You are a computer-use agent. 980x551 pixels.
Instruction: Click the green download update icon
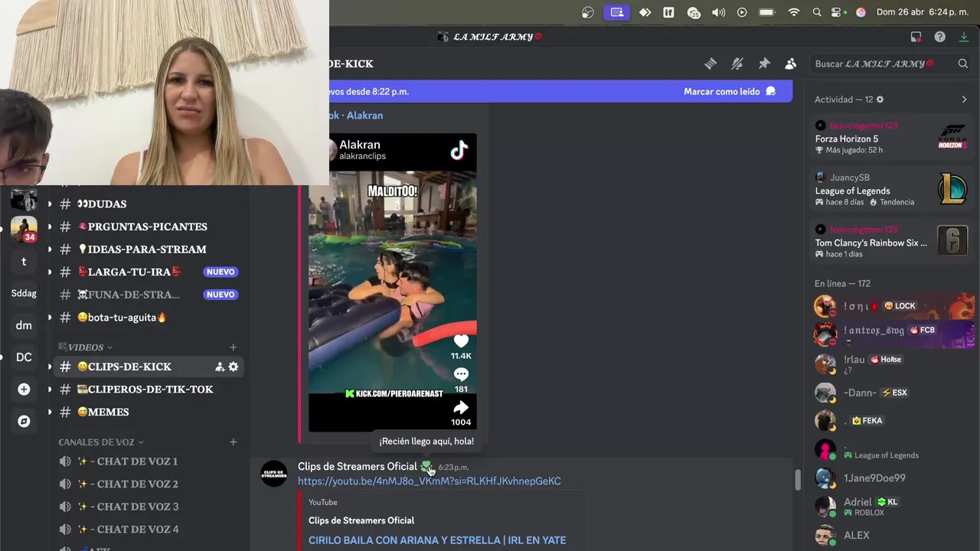click(964, 37)
